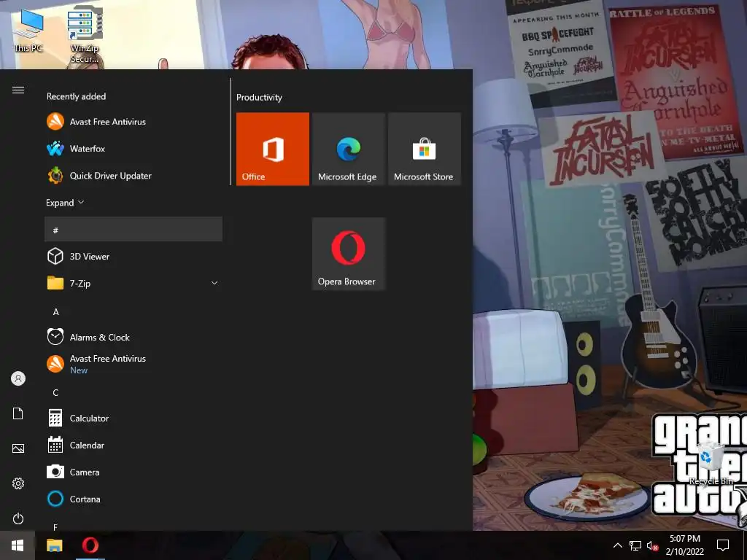Open Settings gear in Start sidebar
747x560 pixels.
(x=18, y=483)
